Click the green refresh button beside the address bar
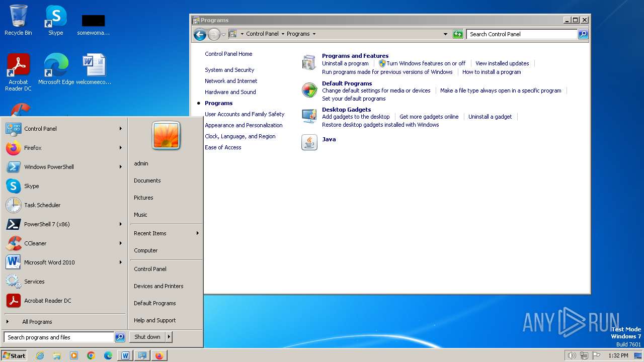The height and width of the screenshot is (362, 644). click(x=457, y=34)
